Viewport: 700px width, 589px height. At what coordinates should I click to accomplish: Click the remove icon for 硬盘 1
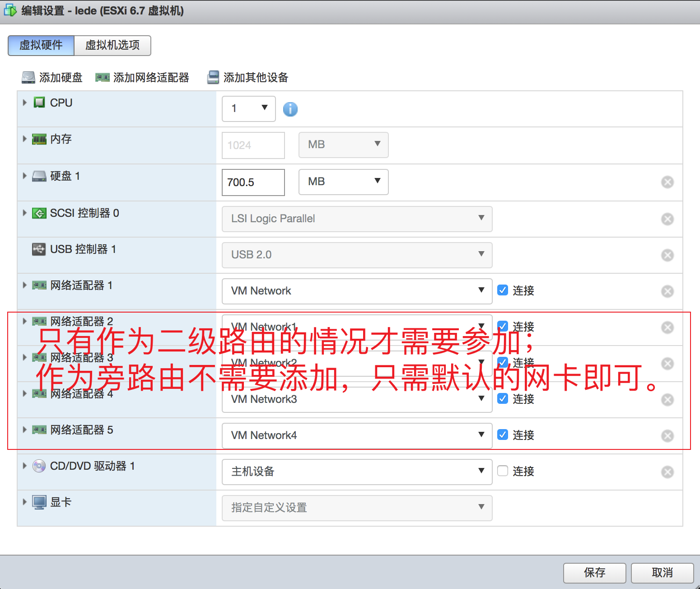point(667,182)
